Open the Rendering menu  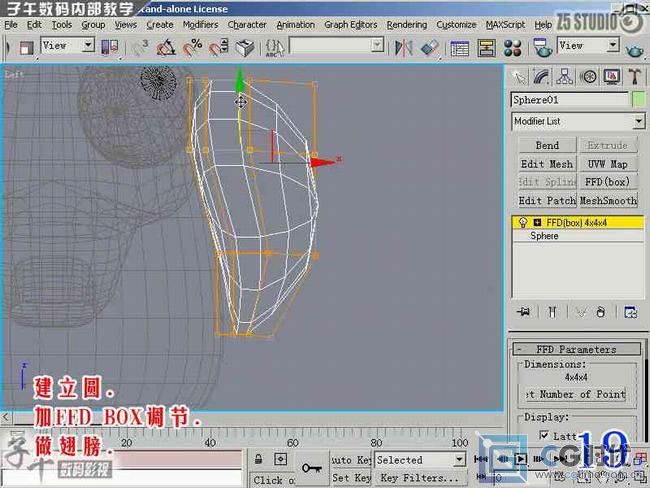point(407,25)
